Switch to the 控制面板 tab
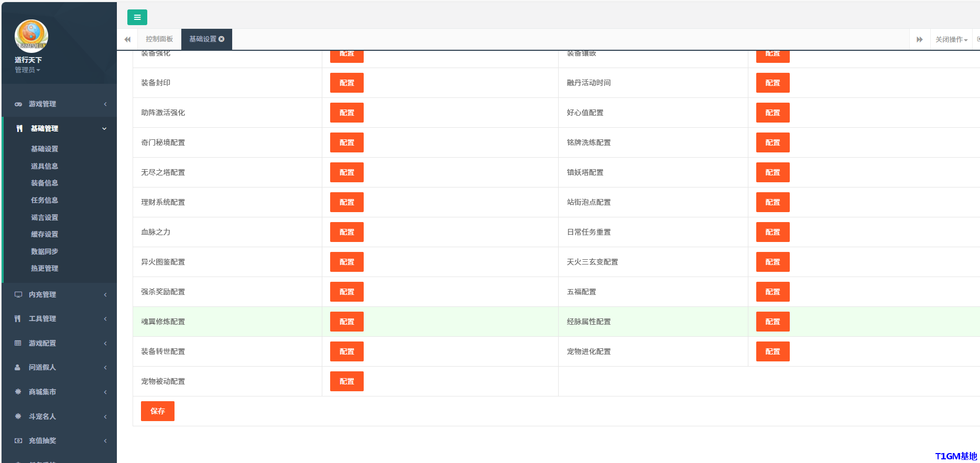This screenshot has height=463, width=980. pos(159,39)
